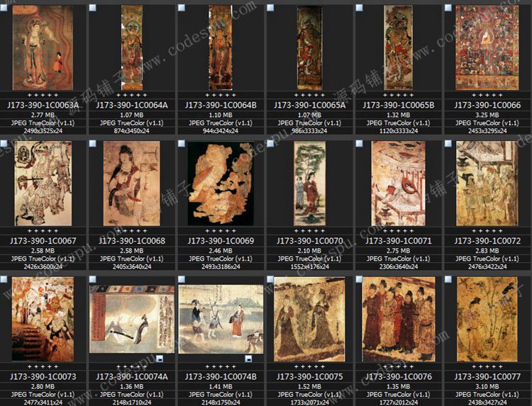
Task: Click the 2.46 MB file size
Action: [x=221, y=251]
